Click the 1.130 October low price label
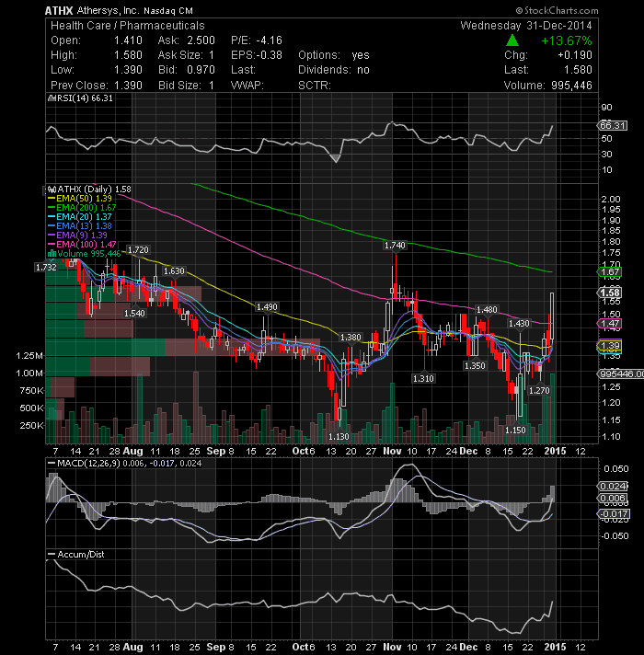 pyautogui.click(x=339, y=437)
